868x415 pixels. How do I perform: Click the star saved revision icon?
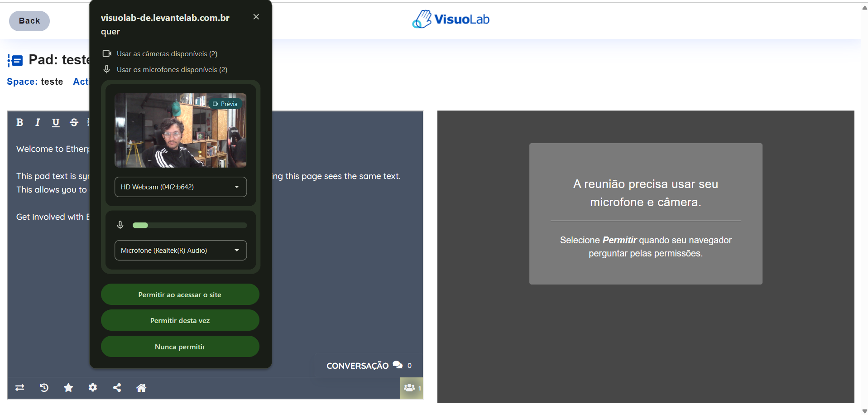click(68, 388)
